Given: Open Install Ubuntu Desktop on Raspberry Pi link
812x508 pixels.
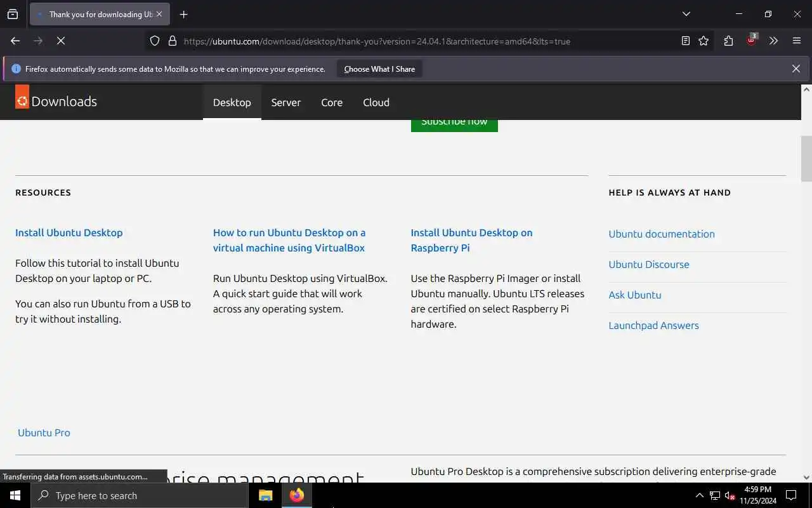Looking at the screenshot, I should tap(471, 240).
